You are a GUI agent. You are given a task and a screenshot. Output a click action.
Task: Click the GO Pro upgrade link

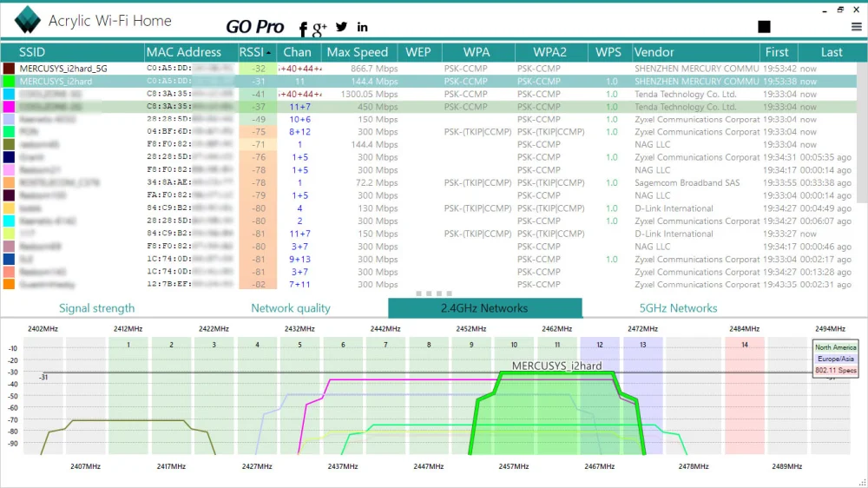coord(254,27)
